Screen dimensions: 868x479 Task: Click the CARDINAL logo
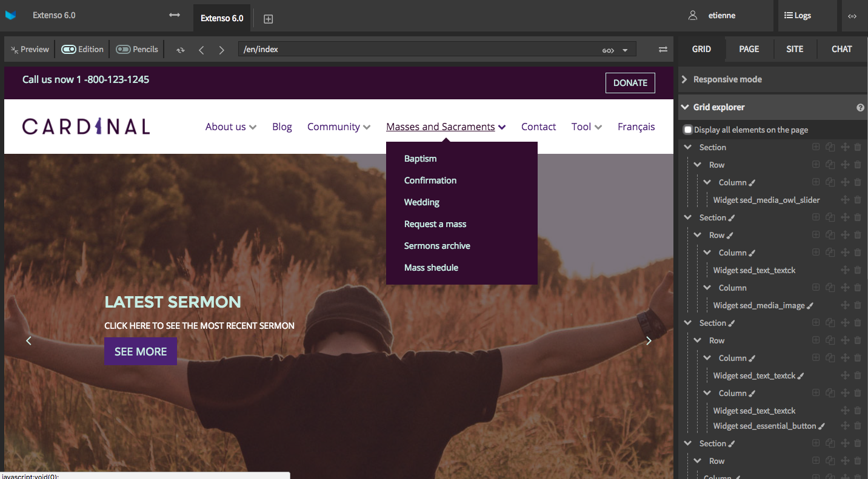[x=86, y=127]
